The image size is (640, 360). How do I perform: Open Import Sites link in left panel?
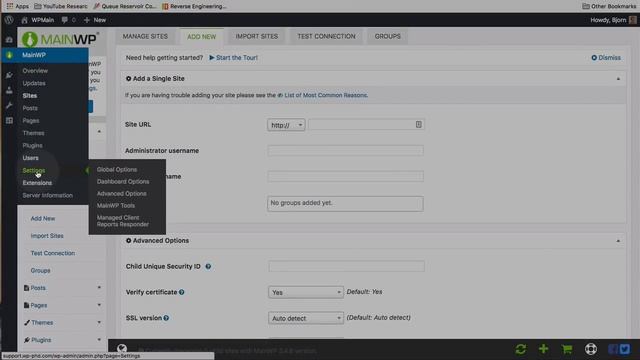(47, 236)
